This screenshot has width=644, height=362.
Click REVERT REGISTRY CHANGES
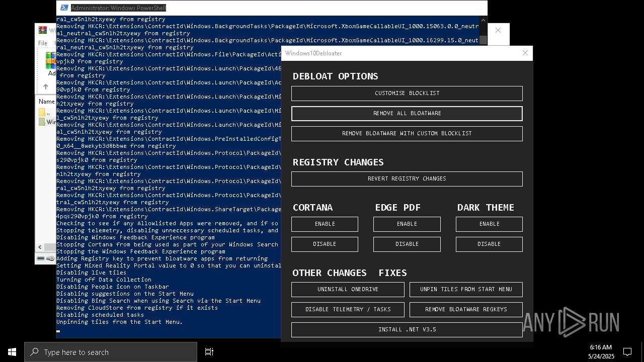pyautogui.click(x=407, y=178)
